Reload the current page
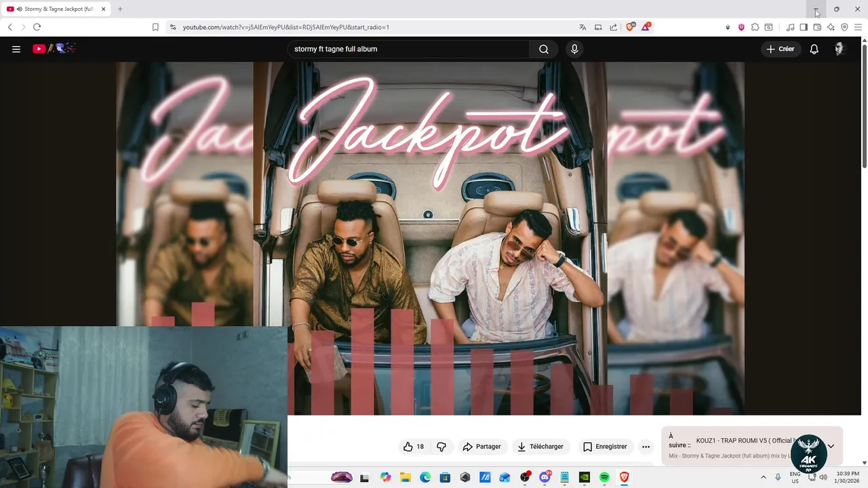This screenshot has height=488, width=868. [x=37, y=27]
